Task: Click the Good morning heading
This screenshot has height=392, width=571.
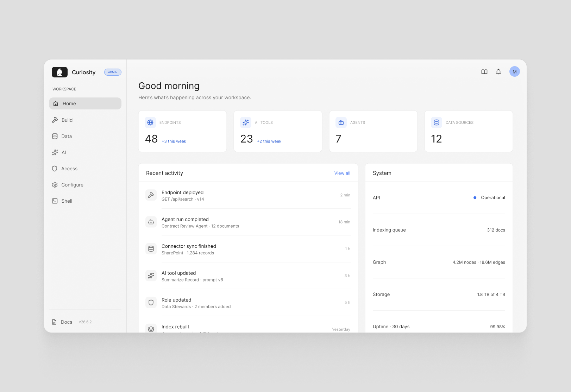Action: [x=169, y=86]
